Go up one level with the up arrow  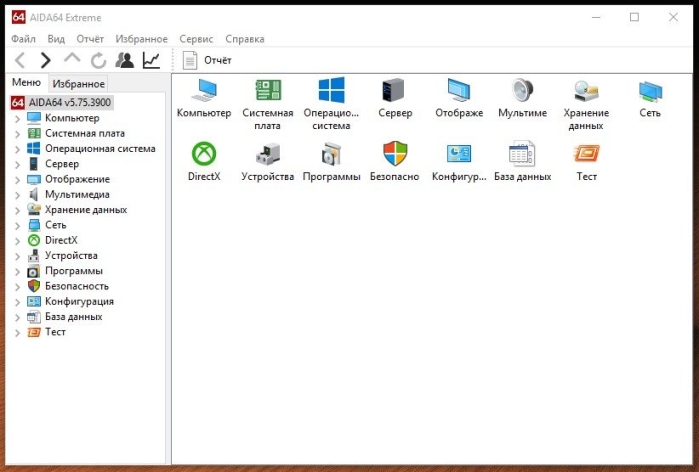tap(72, 58)
